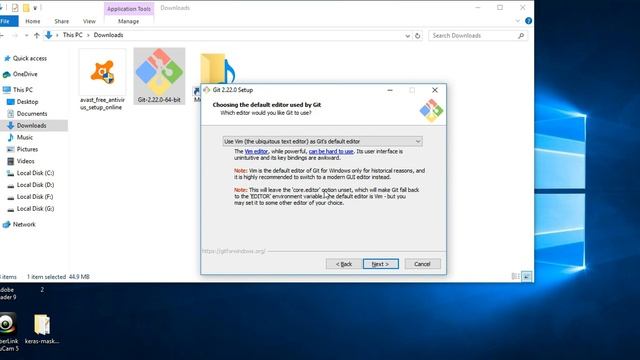Click the Git logo in setup header
640x360 pixels.
click(x=431, y=111)
